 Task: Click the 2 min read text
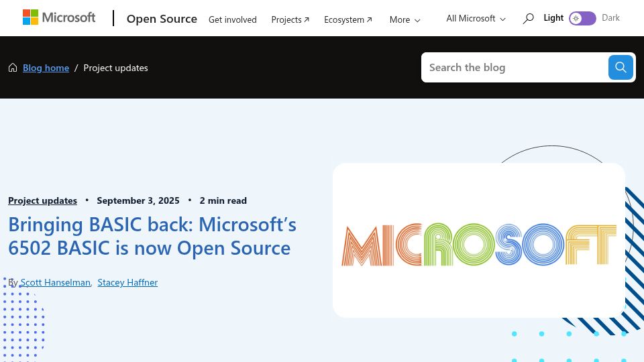tap(223, 200)
